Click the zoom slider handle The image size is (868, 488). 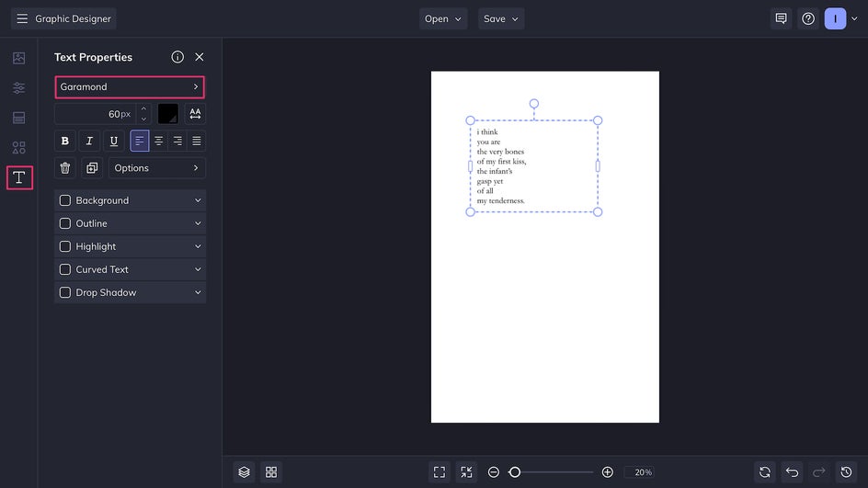click(515, 472)
